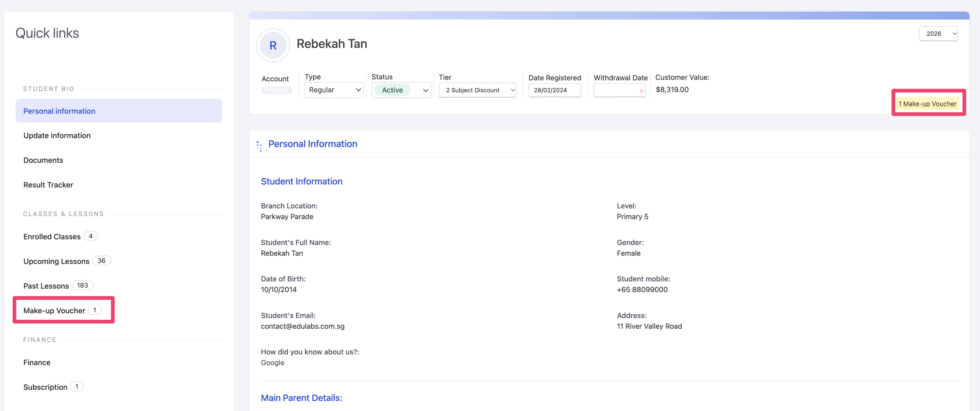Click the Main Parent Details heading

point(301,398)
